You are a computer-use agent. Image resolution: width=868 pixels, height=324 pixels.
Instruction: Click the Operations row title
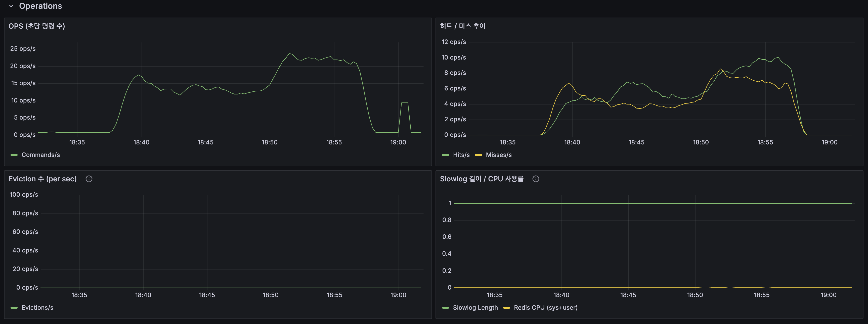[40, 6]
